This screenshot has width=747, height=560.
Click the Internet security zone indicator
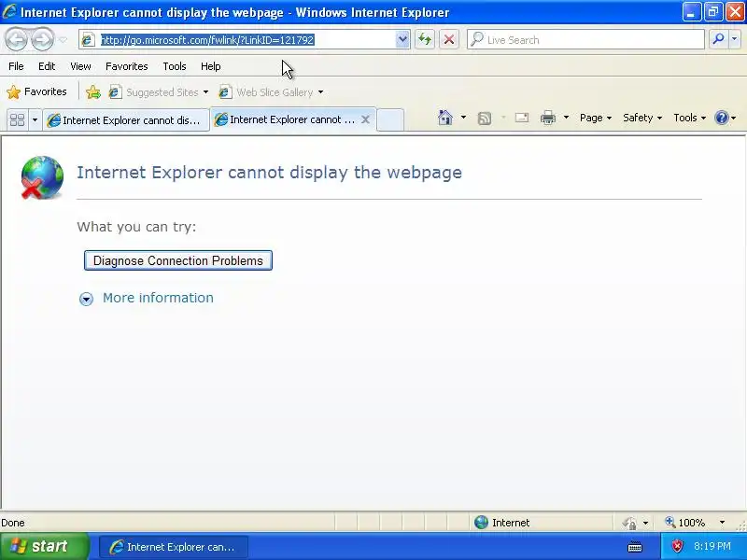click(502, 523)
